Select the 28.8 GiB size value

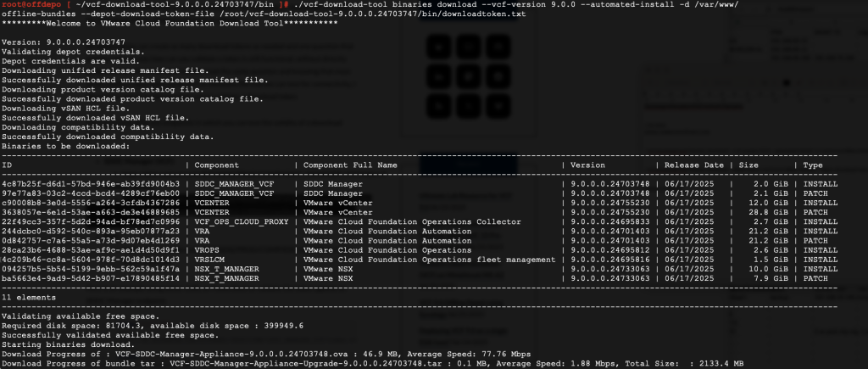(770, 212)
